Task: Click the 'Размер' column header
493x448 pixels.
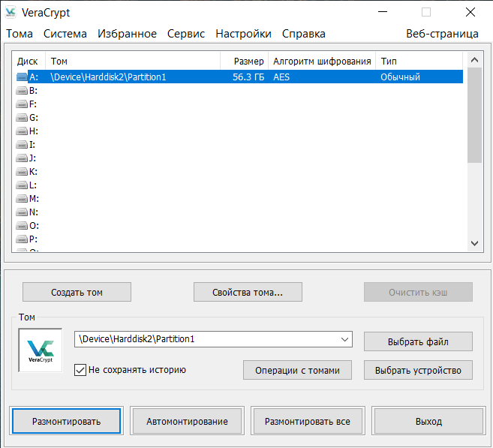Action: 245,61
